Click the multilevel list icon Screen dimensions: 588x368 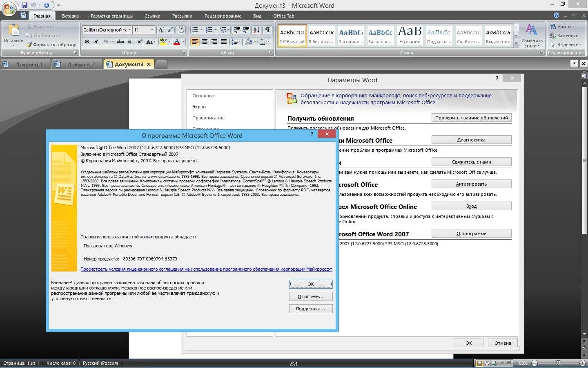click(x=223, y=30)
